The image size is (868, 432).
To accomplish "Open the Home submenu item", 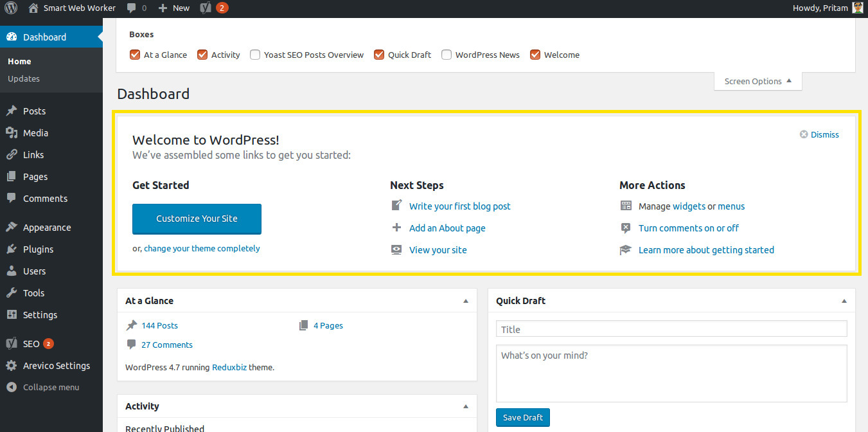I will [x=19, y=61].
